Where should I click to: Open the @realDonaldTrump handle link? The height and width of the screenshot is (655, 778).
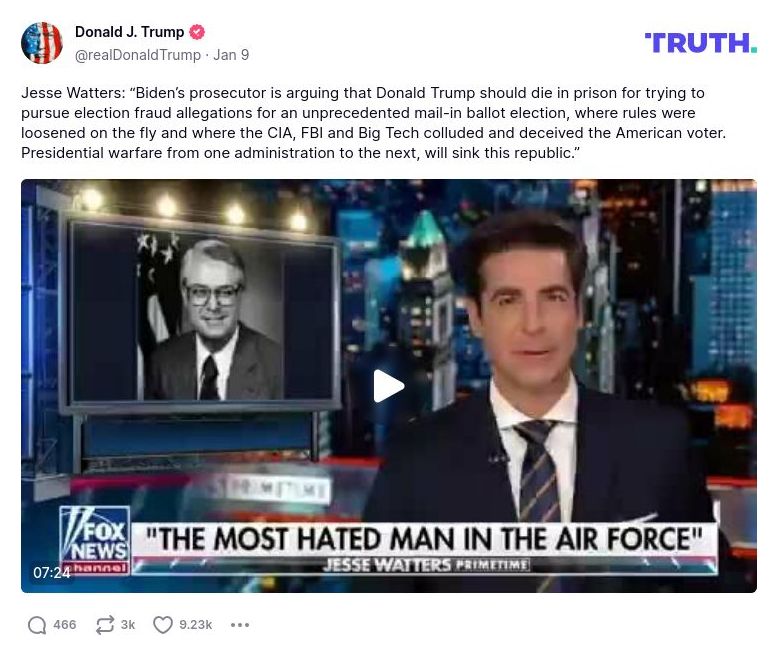coord(138,55)
